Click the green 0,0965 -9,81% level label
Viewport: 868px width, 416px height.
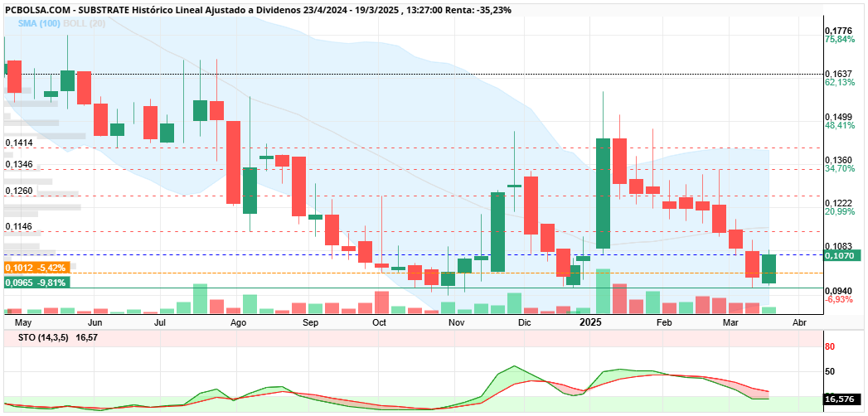(36, 283)
